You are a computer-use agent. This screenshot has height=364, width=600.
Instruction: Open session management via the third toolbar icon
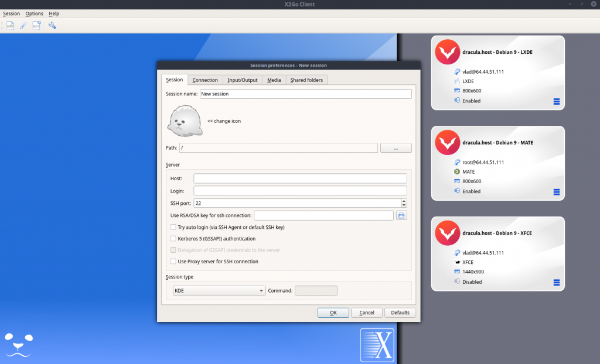point(37,25)
